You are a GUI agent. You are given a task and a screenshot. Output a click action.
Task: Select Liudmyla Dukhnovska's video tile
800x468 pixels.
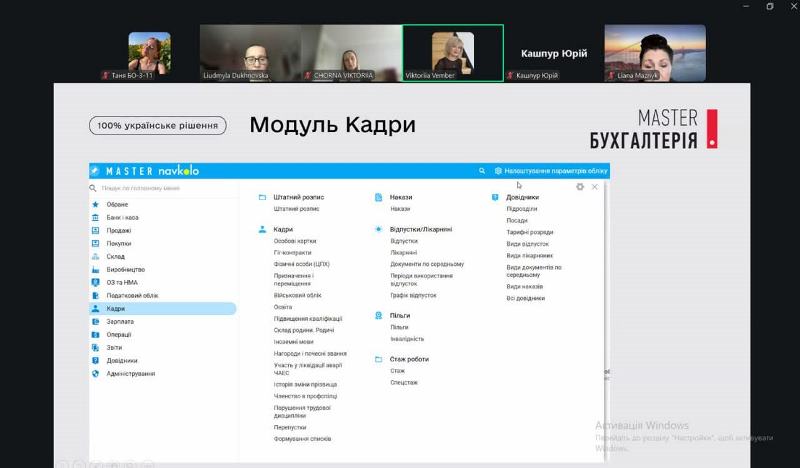tap(250, 53)
